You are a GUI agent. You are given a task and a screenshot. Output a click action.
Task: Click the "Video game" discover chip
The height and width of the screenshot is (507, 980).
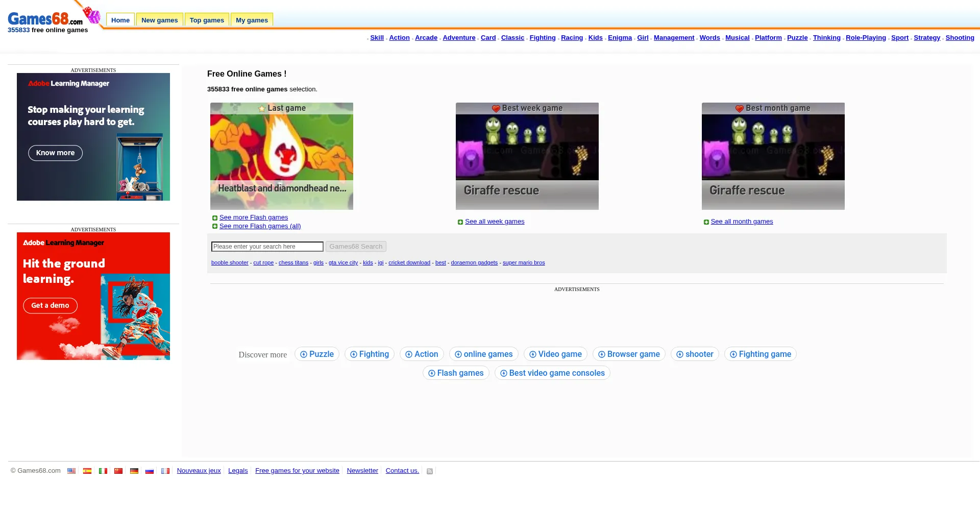(555, 354)
